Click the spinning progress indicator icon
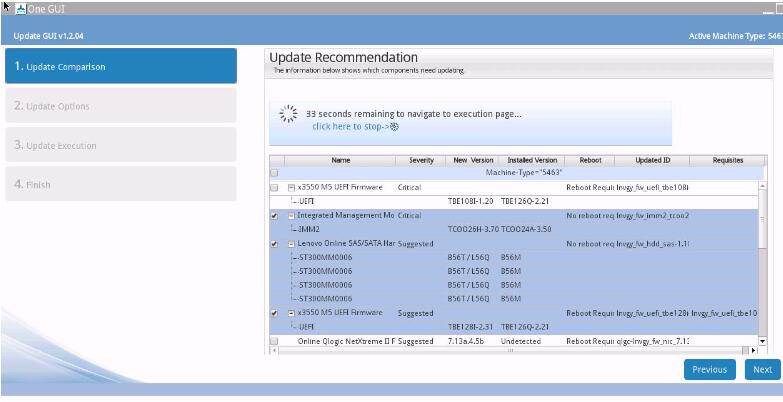783x402 pixels. pyautogui.click(x=289, y=114)
